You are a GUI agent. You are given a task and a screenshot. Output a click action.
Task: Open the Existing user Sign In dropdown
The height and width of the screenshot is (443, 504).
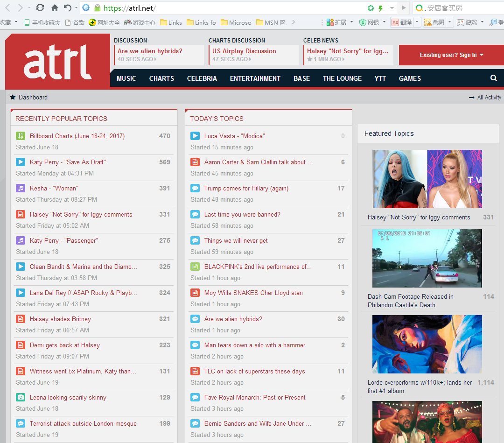(x=451, y=55)
